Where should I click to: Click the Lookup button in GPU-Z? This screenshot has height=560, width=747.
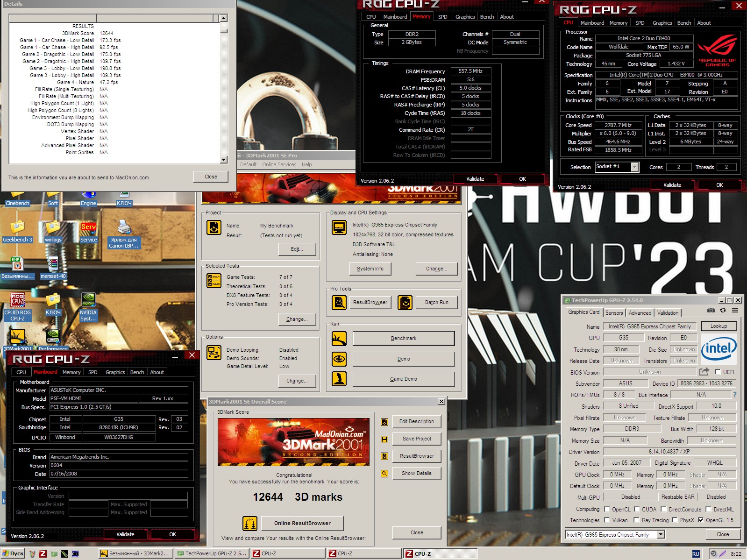(x=719, y=326)
